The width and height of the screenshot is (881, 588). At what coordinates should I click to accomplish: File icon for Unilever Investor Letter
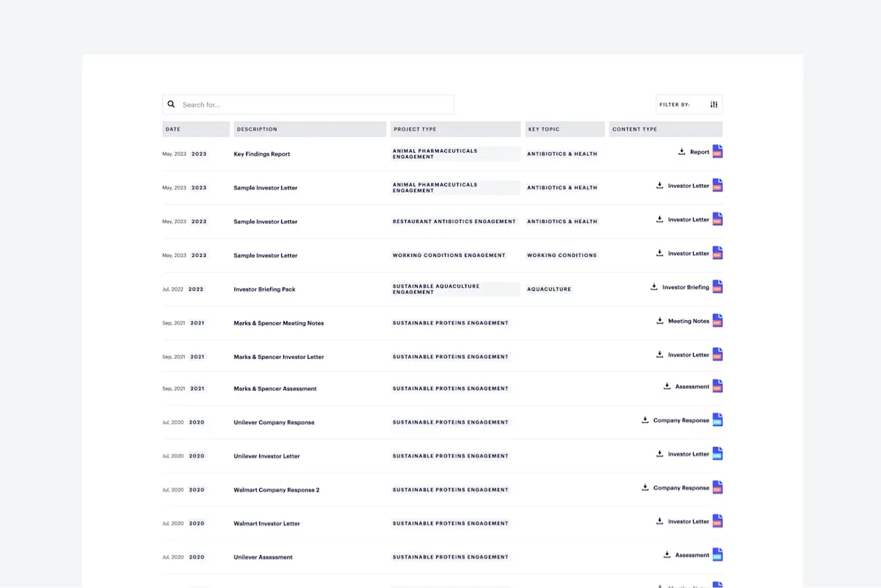click(x=717, y=453)
